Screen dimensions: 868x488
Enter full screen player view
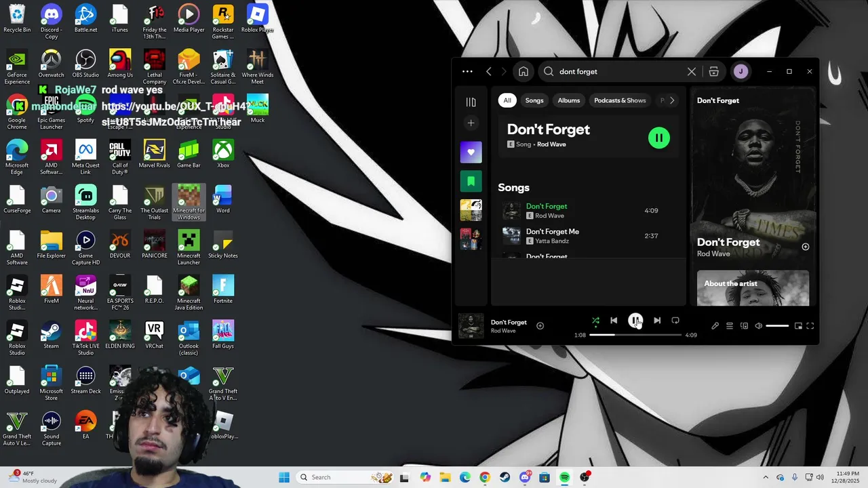(810, 326)
